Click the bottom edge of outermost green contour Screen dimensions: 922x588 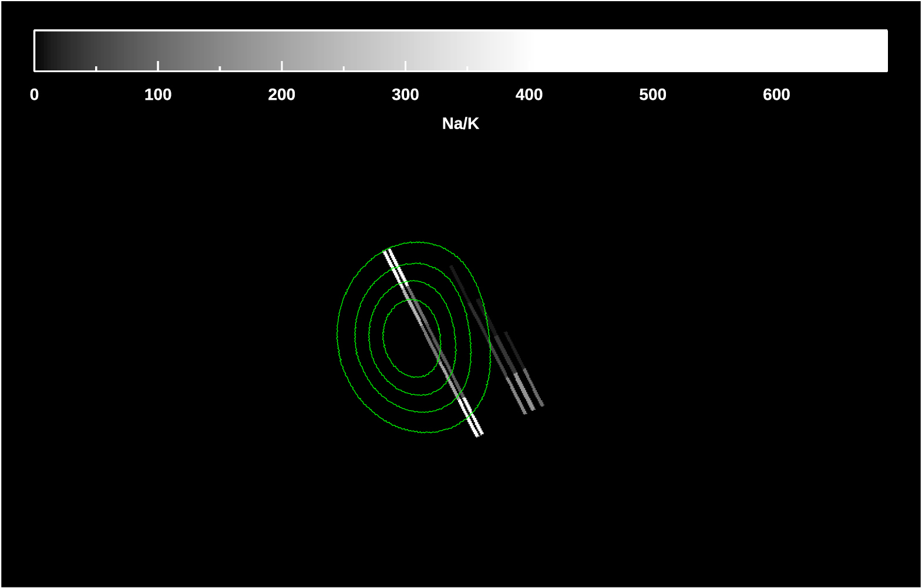click(426, 432)
